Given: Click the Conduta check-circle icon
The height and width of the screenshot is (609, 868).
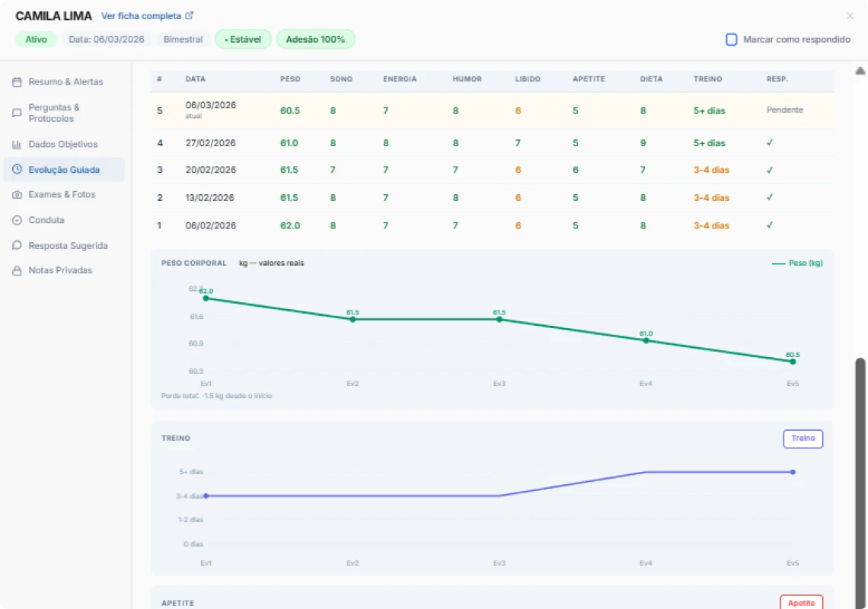Looking at the screenshot, I should click(17, 220).
